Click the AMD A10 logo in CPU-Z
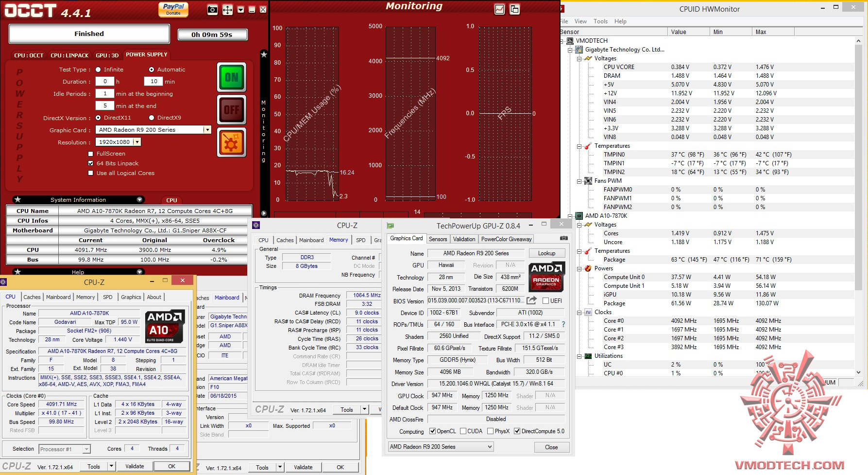 pyautogui.click(x=165, y=326)
